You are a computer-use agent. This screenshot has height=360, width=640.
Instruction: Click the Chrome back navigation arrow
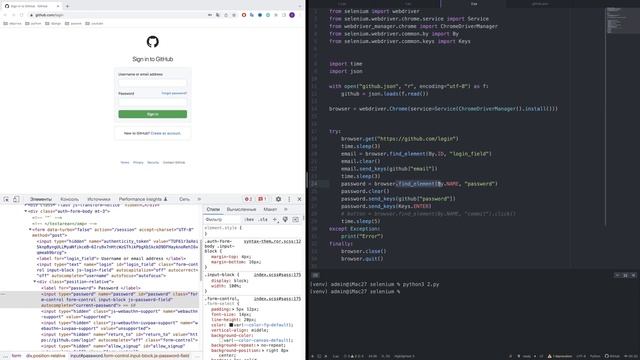tap(5, 15)
